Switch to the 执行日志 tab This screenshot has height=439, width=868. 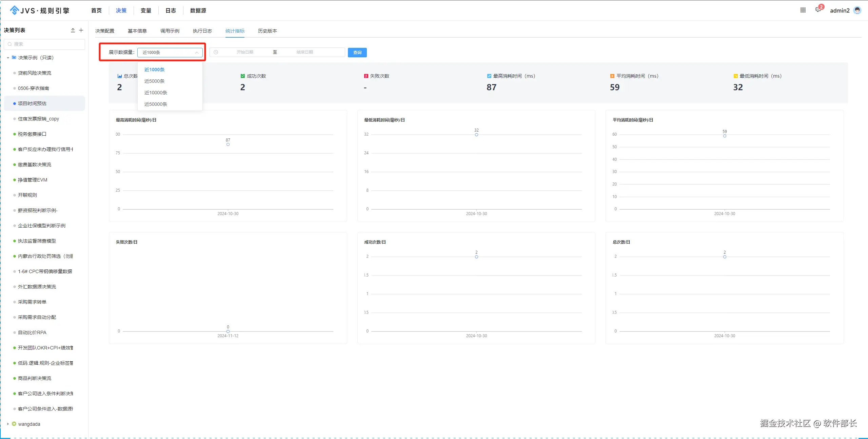pos(202,31)
